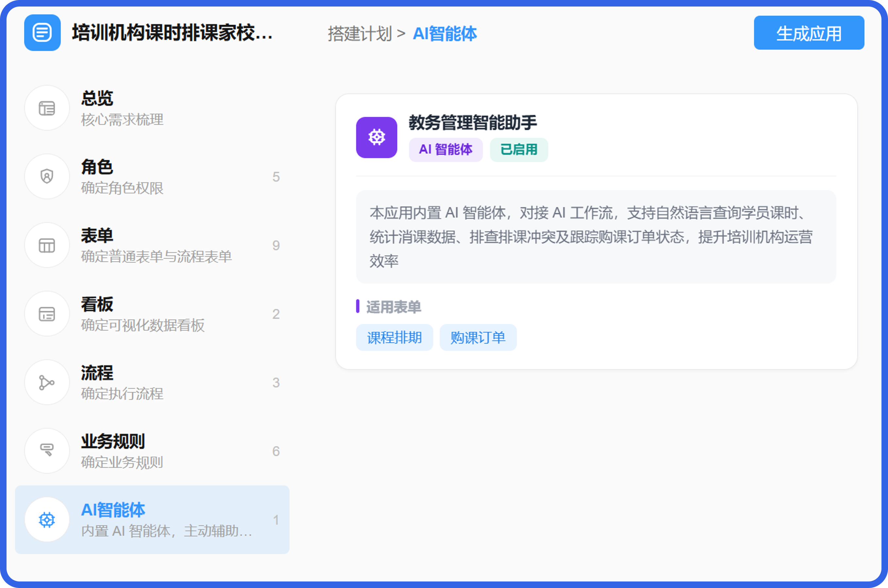Select the AI智能体 sidebar title
Image resolution: width=888 pixels, height=588 pixels.
tap(113, 510)
